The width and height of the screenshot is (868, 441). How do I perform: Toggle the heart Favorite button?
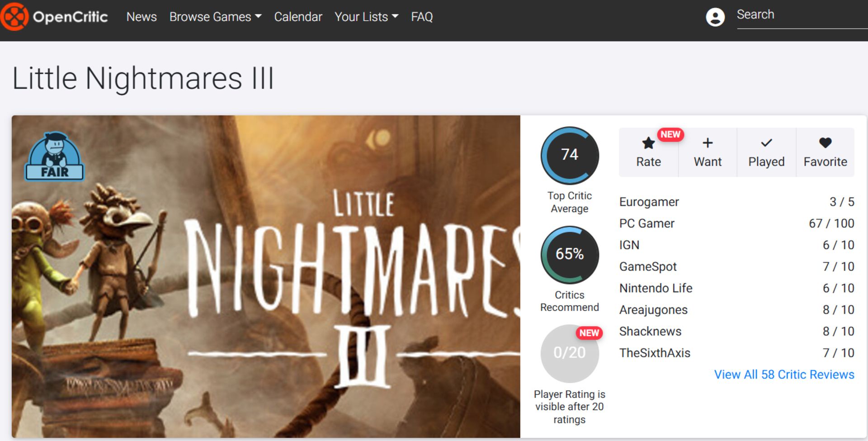point(825,144)
